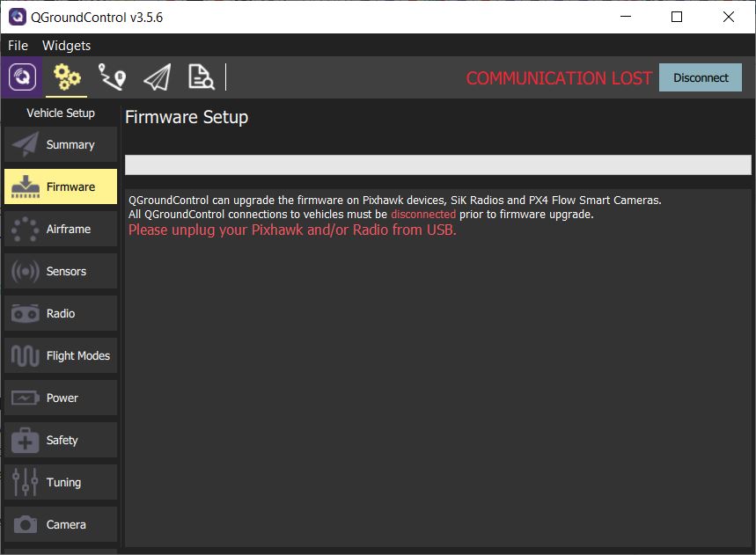
Task: Minimize the QGroundControl window
Action: pos(626,17)
